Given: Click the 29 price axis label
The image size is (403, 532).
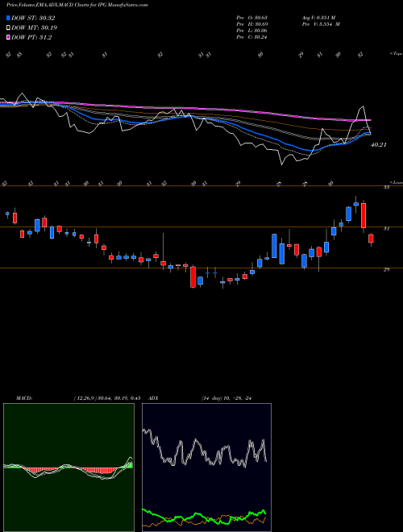Looking at the screenshot, I should pos(386,270).
